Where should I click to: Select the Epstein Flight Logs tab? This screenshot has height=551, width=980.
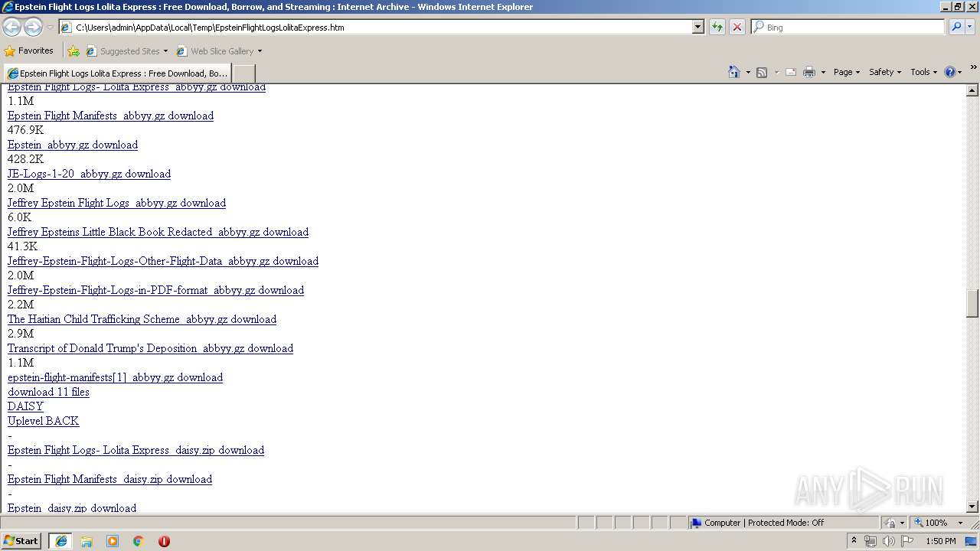pos(117,73)
